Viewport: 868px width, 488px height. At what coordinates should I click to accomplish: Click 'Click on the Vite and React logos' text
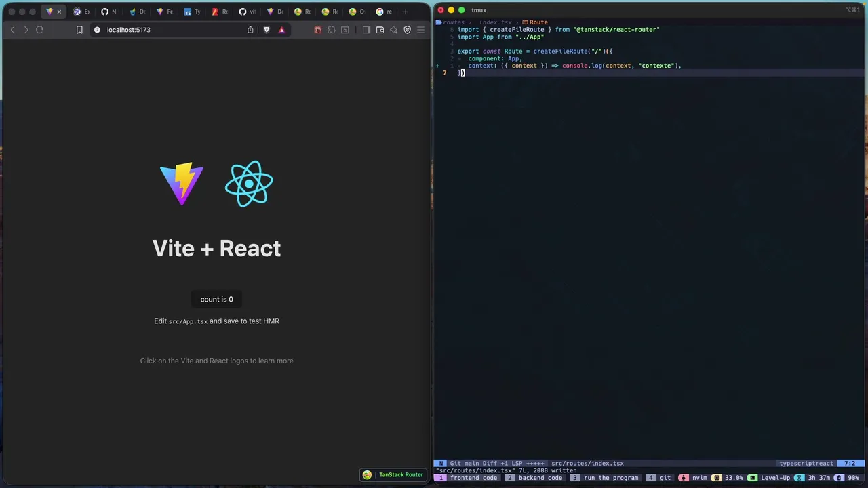coord(216,361)
